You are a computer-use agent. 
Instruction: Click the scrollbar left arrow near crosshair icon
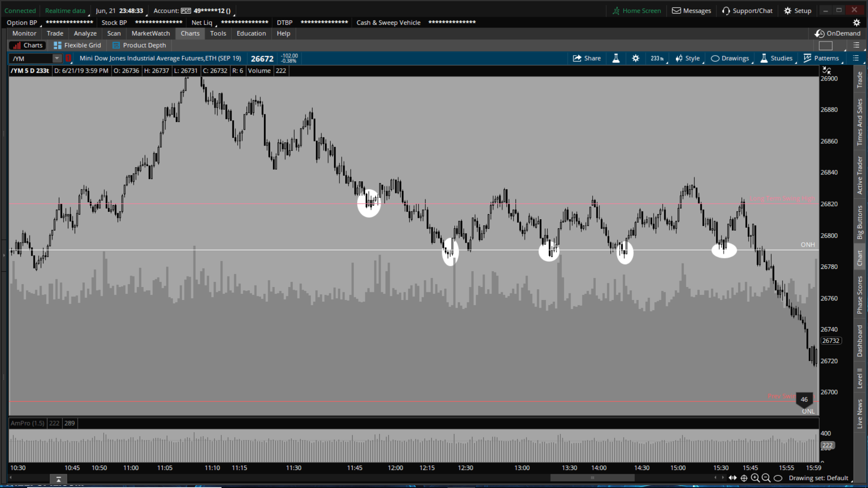pyautogui.click(x=715, y=478)
